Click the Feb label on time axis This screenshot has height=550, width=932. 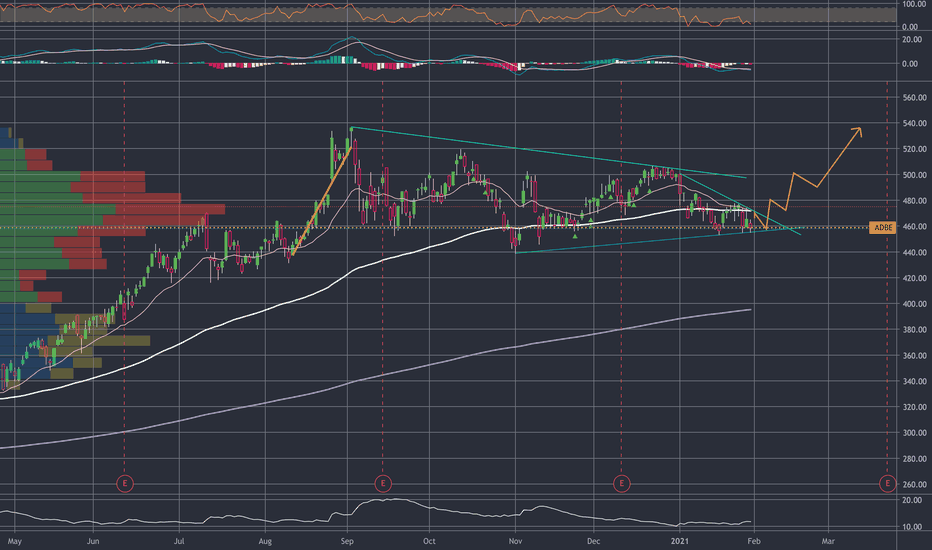click(x=754, y=541)
